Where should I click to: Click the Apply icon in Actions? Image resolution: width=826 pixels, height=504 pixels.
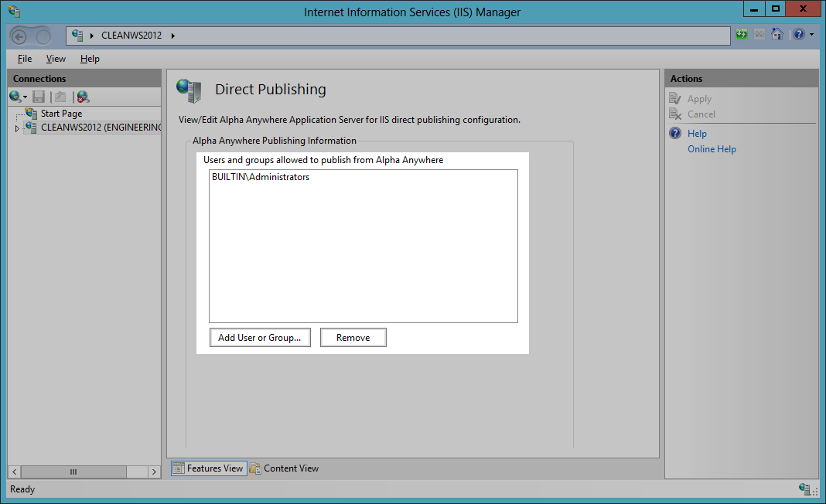(675, 98)
